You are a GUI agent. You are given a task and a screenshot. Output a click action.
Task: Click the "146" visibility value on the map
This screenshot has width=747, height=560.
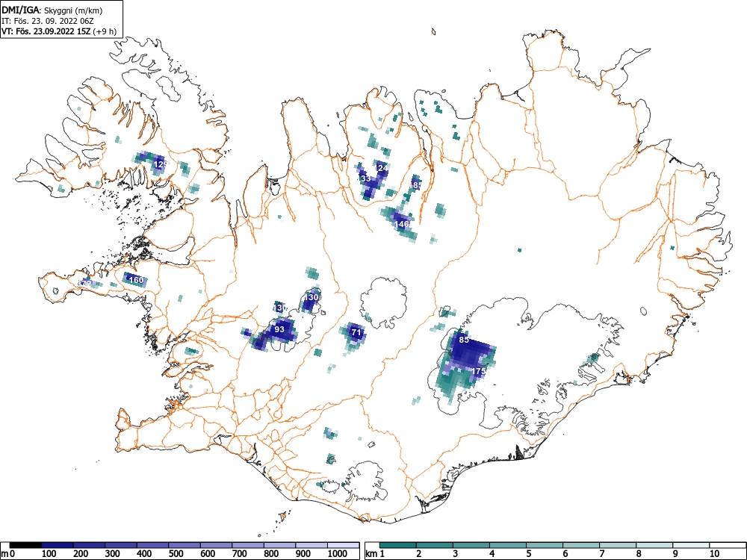tap(402, 223)
